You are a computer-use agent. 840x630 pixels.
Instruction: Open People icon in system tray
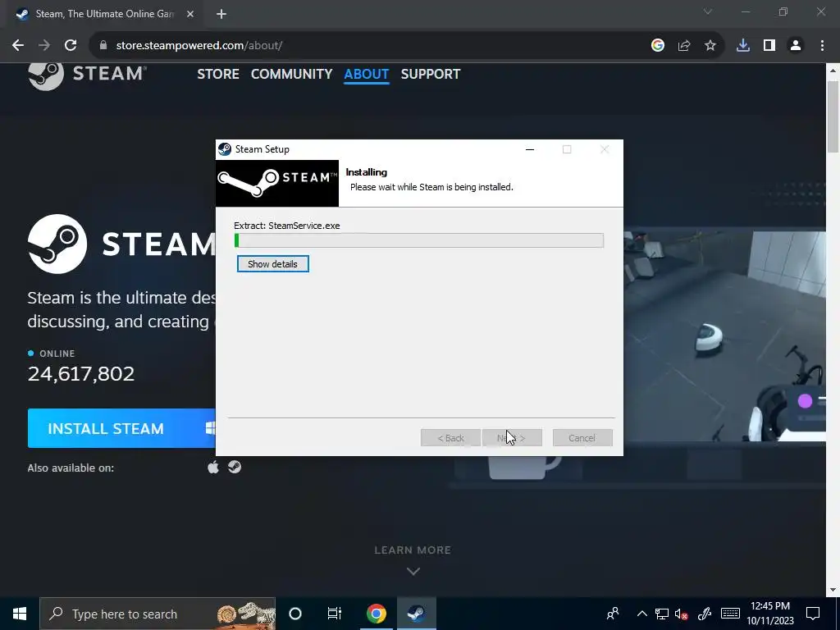click(x=613, y=614)
